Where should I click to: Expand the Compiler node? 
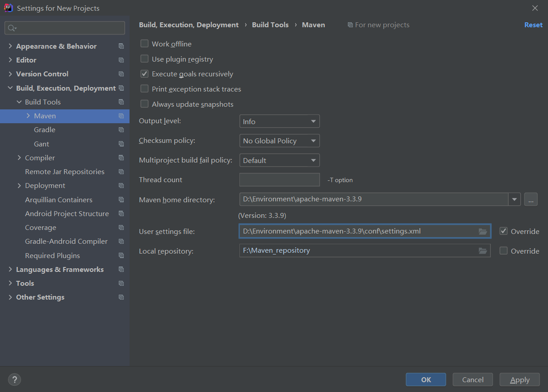coord(19,158)
